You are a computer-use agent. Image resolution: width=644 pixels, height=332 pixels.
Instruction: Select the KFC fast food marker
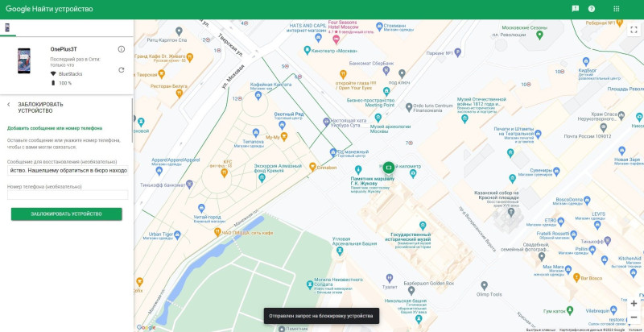coord(225,173)
